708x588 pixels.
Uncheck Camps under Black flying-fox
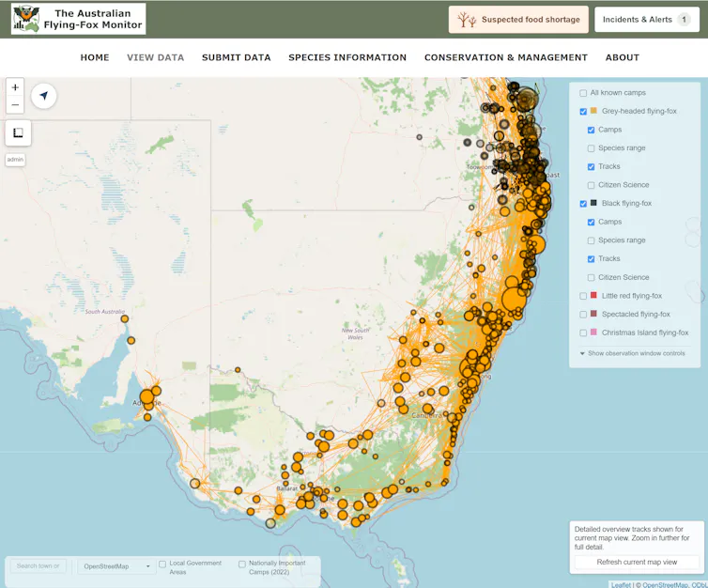pyautogui.click(x=591, y=223)
